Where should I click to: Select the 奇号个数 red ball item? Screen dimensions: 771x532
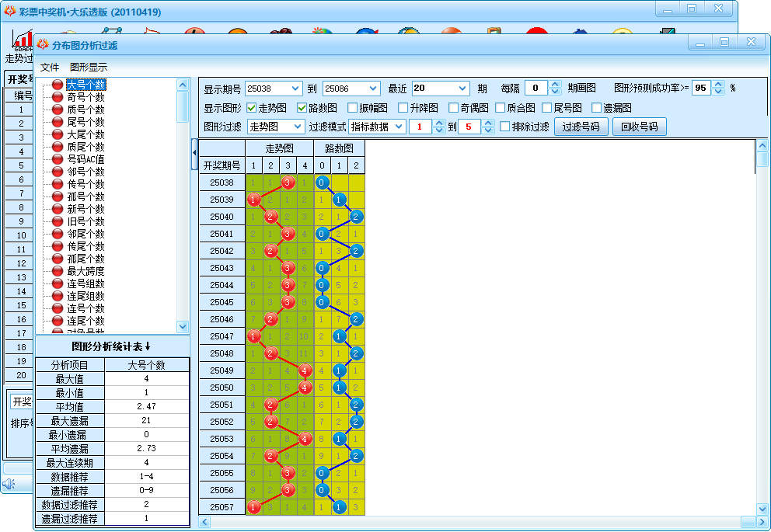[x=58, y=97]
